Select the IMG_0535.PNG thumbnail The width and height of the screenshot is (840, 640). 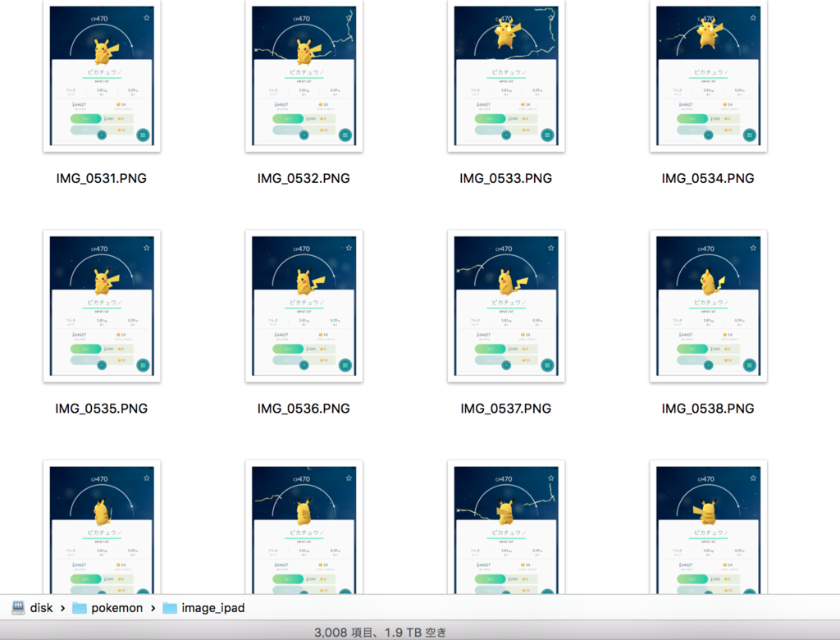(x=102, y=306)
